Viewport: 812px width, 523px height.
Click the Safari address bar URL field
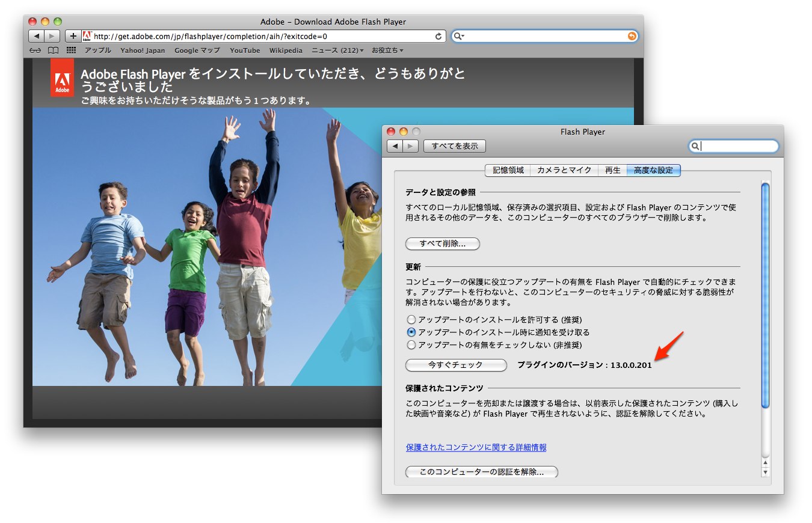263,36
